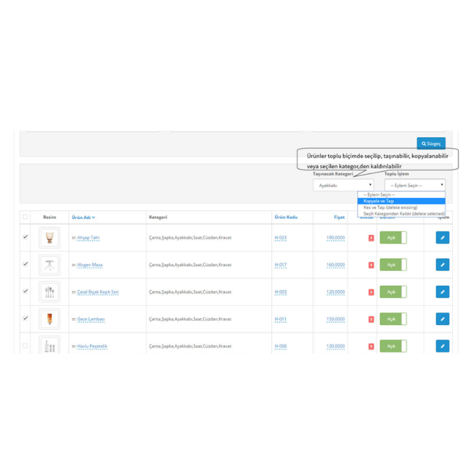Click the Süzgeç button
The image size is (476, 476).
pyautogui.click(x=432, y=143)
